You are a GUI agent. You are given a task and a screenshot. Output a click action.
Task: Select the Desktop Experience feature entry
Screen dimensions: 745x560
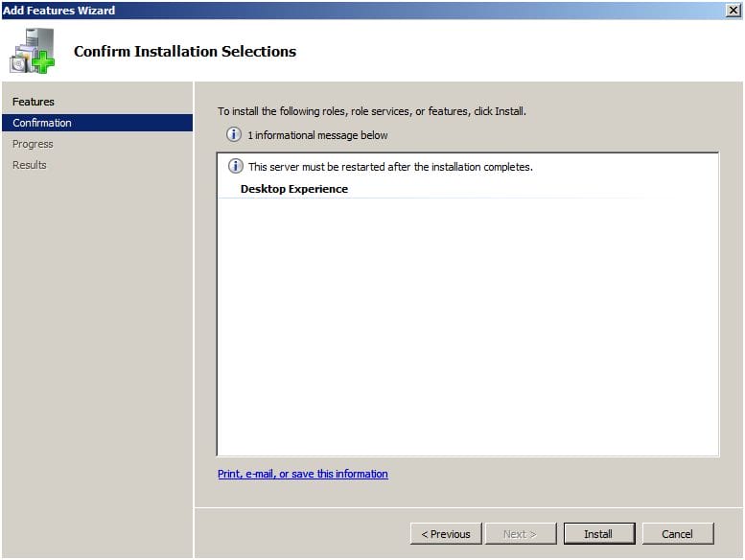pos(294,189)
